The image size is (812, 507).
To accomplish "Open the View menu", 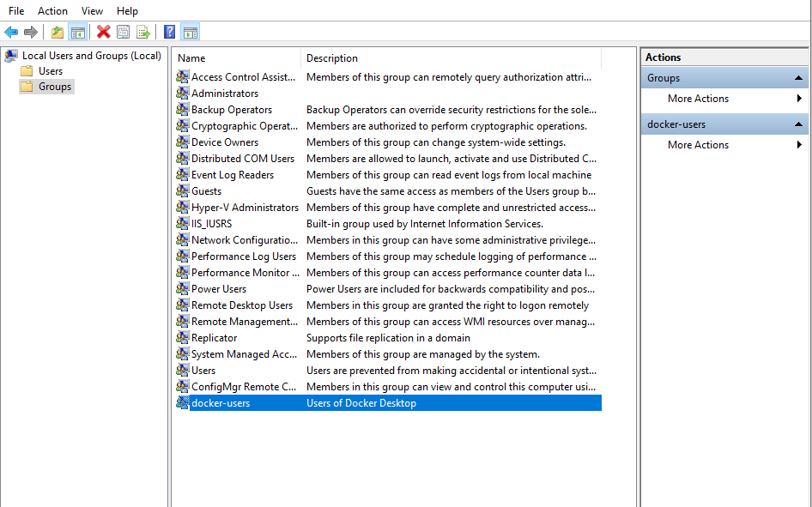I will 92,11.
